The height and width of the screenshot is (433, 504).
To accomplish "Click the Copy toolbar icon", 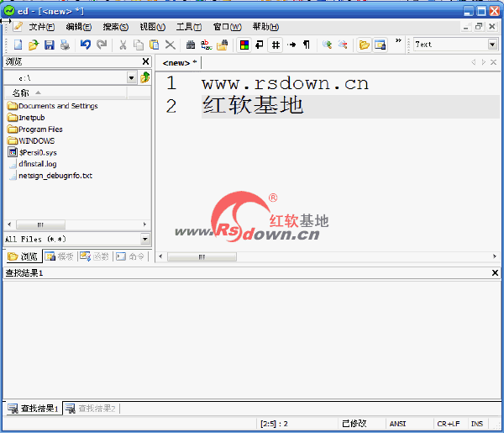I will coord(139,45).
